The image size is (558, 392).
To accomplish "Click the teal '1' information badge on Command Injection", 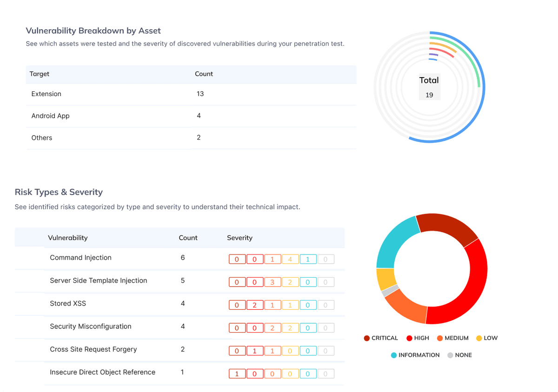I will click(308, 259).
